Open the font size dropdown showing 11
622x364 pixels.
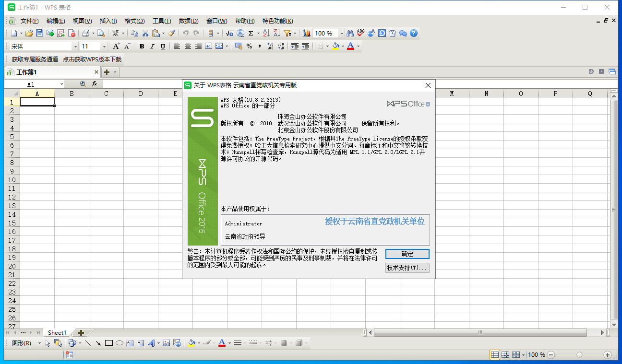pyautogui.click(x=104, y=47)
